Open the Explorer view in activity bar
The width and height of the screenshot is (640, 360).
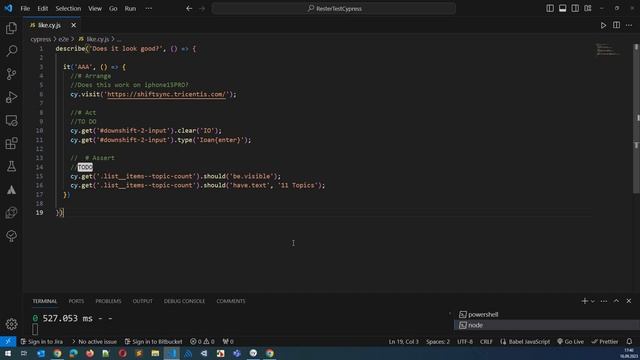click(x=11, y=28)
